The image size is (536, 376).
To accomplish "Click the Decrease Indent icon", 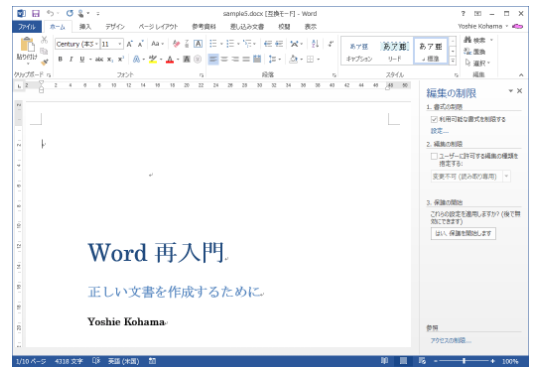I will [x=268, y=43].
